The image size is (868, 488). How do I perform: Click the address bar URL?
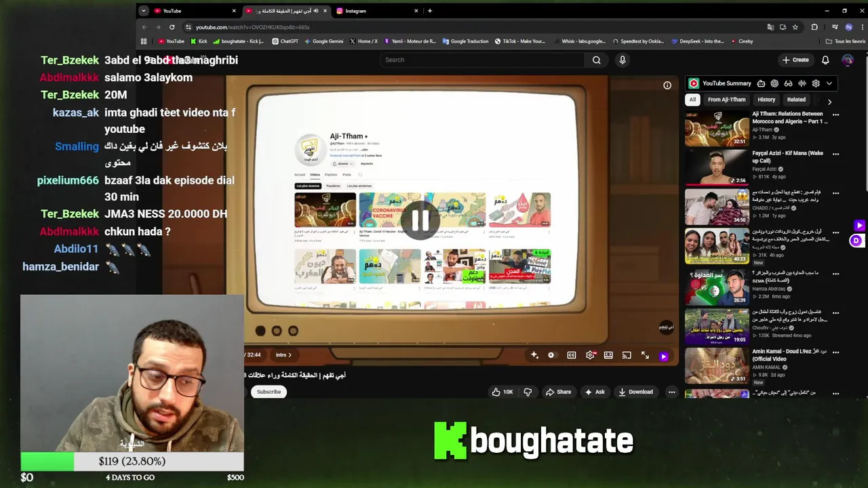(252, 27)
